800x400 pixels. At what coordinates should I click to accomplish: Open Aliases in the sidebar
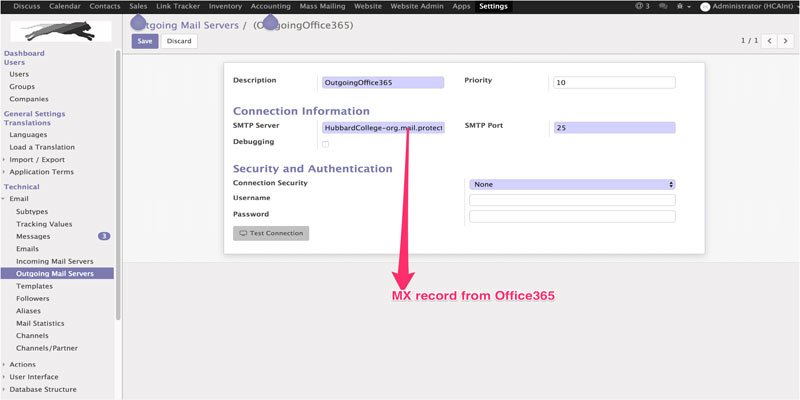28,311
